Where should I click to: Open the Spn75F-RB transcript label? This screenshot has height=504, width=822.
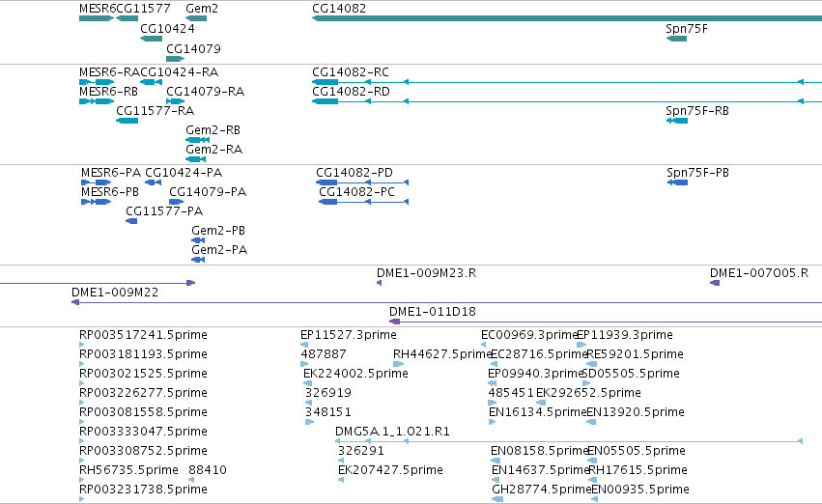coord(697,111)
